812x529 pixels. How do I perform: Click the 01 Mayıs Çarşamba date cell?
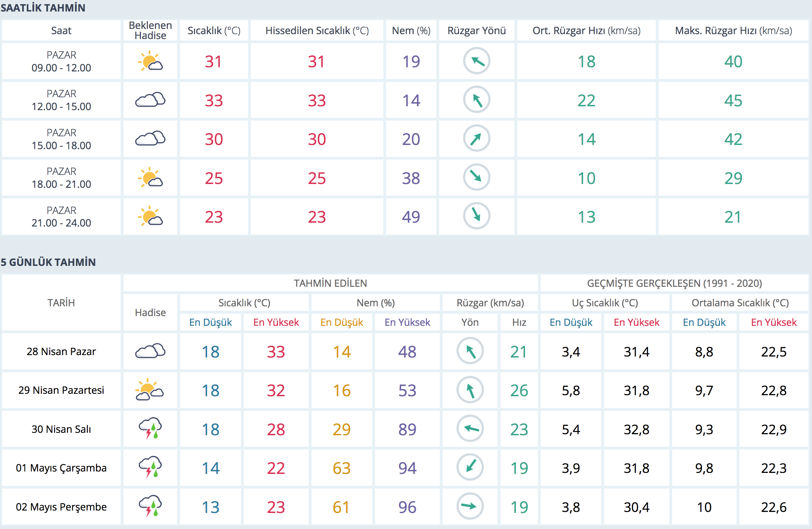pos(61,468)
